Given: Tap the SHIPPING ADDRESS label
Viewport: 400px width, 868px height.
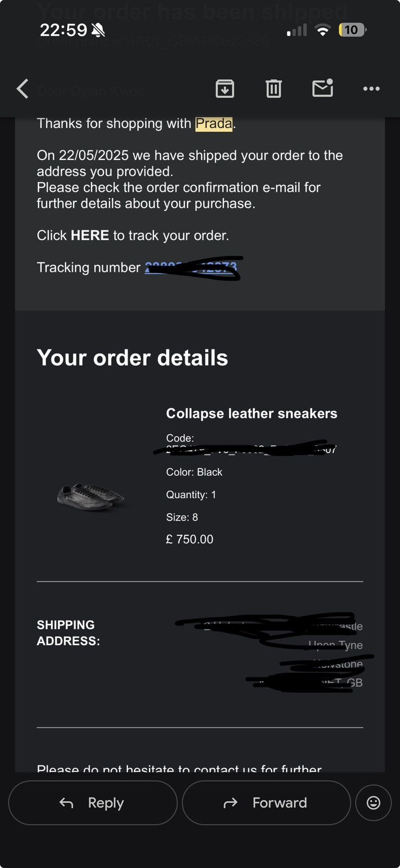Looking at the screenshot, I should (68, 633).
